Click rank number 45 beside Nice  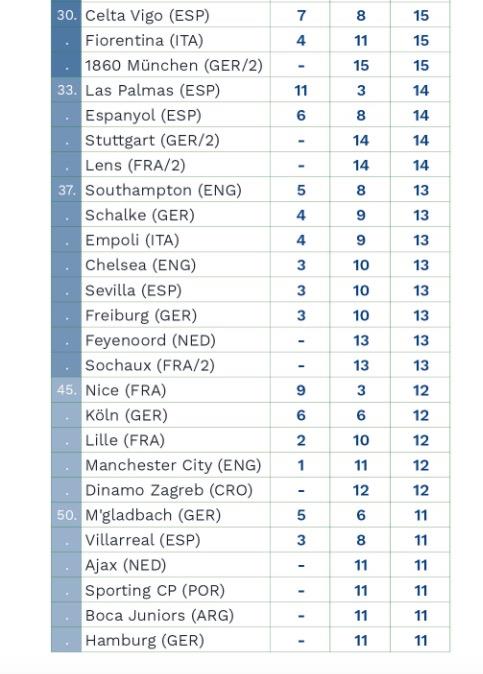(67, 390)
